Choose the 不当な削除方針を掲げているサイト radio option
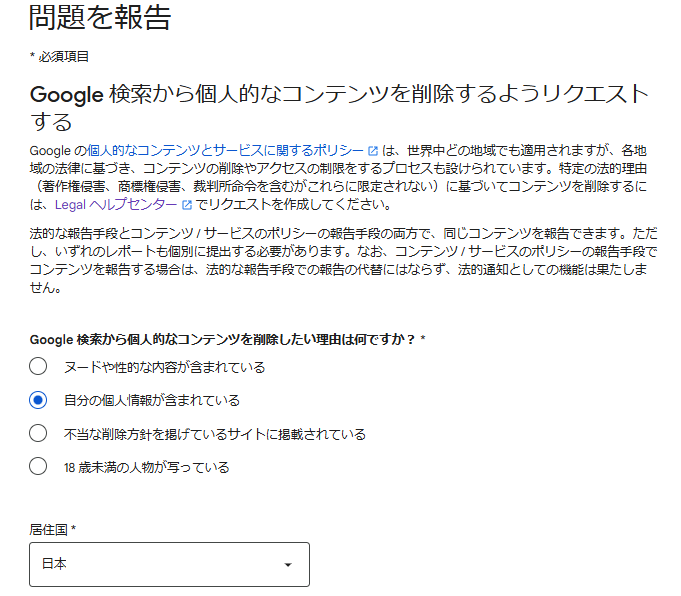 (x=38, y=434)
